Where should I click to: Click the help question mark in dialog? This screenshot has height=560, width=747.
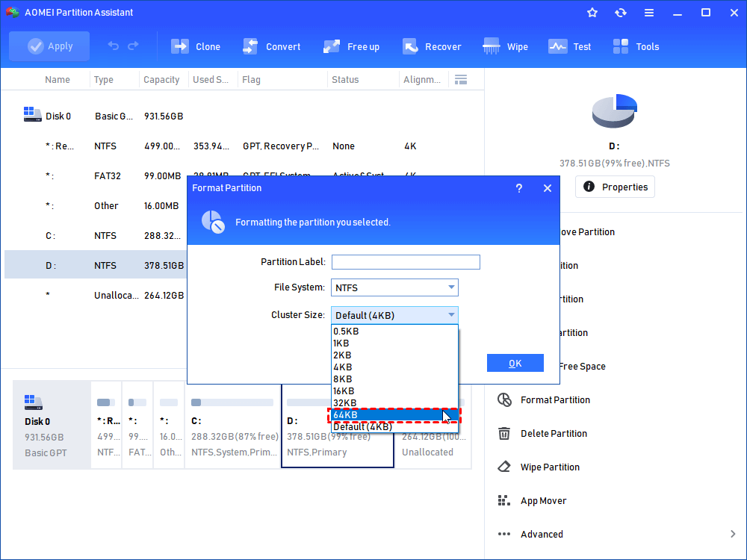coord(519,188)
